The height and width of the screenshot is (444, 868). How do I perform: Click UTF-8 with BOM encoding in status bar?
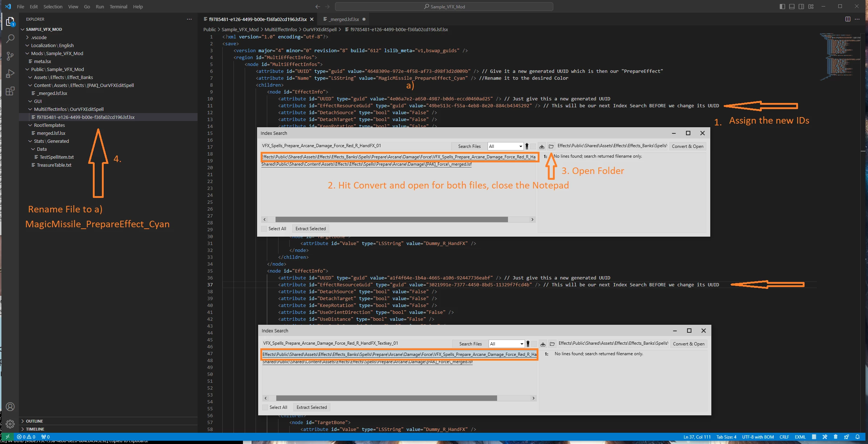click(x=758, y=437)
